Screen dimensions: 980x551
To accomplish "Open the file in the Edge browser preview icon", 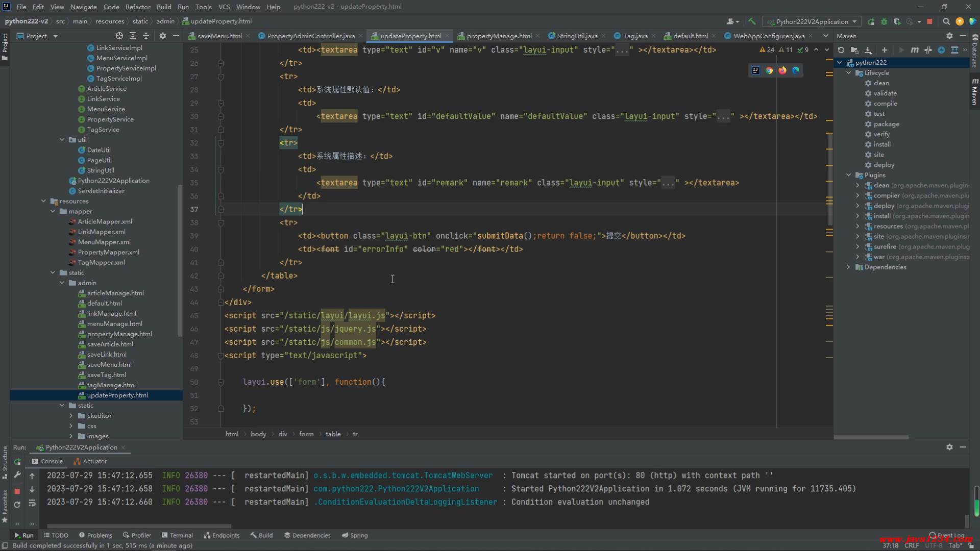I will pos(796,70).
